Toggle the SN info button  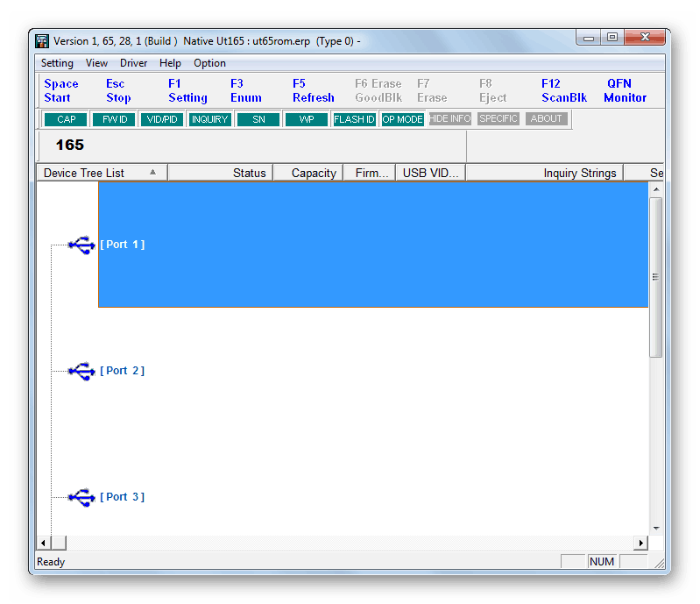[258, 119]
